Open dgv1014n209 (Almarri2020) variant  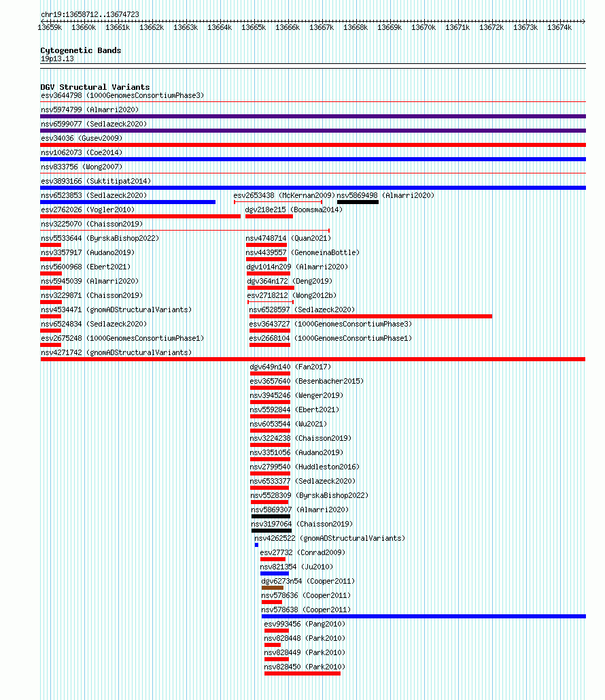click(x=297, y=267)
